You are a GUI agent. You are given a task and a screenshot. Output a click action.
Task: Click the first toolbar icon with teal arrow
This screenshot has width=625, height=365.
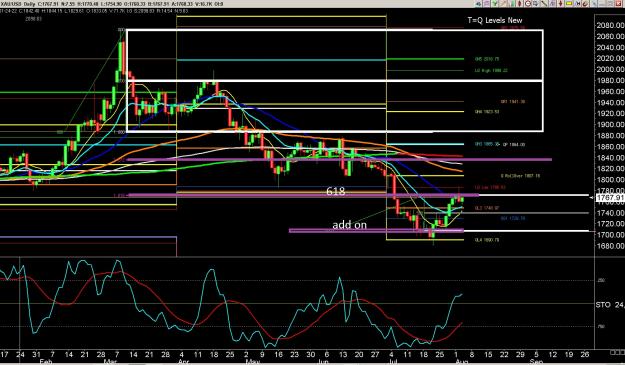pos(478,4)
